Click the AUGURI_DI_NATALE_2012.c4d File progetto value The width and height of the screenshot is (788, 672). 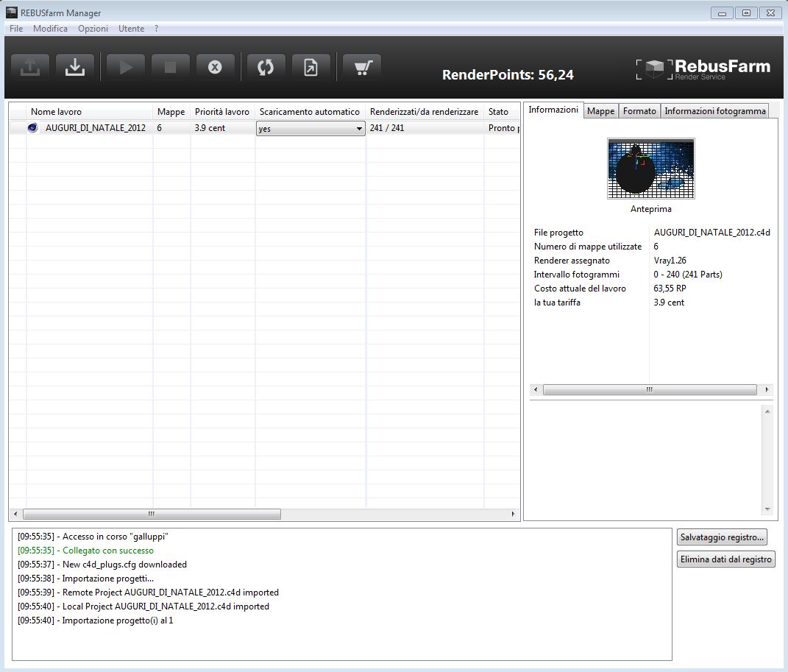coord(711,232)
